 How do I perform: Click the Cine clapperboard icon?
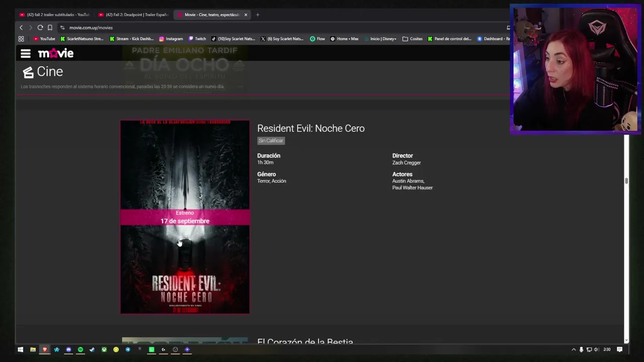pos(28,72)
